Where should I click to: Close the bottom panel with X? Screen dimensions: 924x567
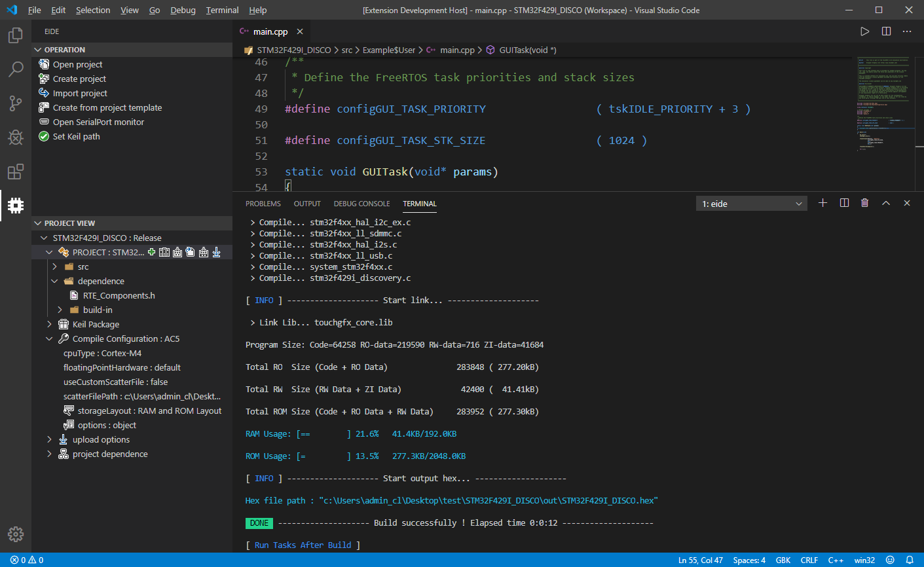pyautogui.click(x=907, y=203)
